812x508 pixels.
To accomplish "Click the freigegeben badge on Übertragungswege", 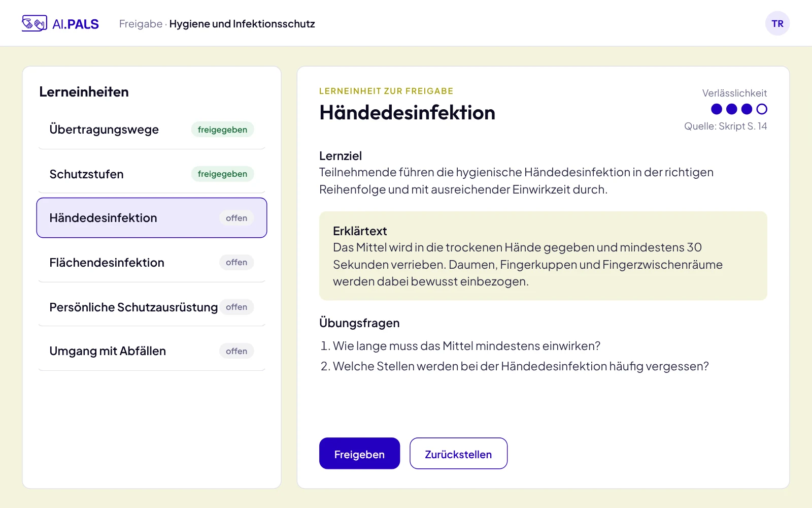I will 222,130.
